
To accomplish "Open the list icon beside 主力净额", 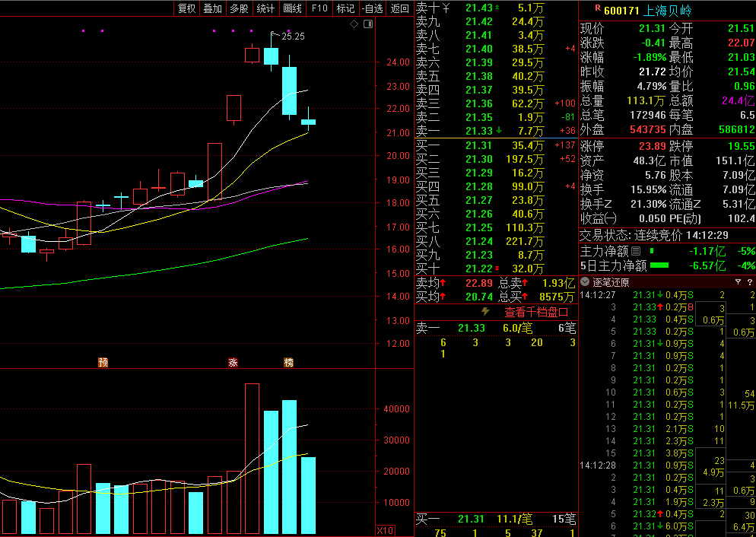I will coord(637,251).
